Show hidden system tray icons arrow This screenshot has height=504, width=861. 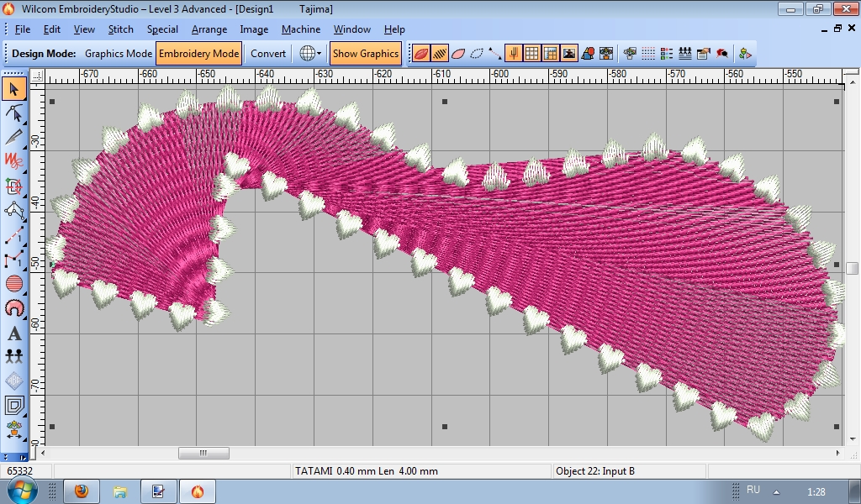click(776, 491)
